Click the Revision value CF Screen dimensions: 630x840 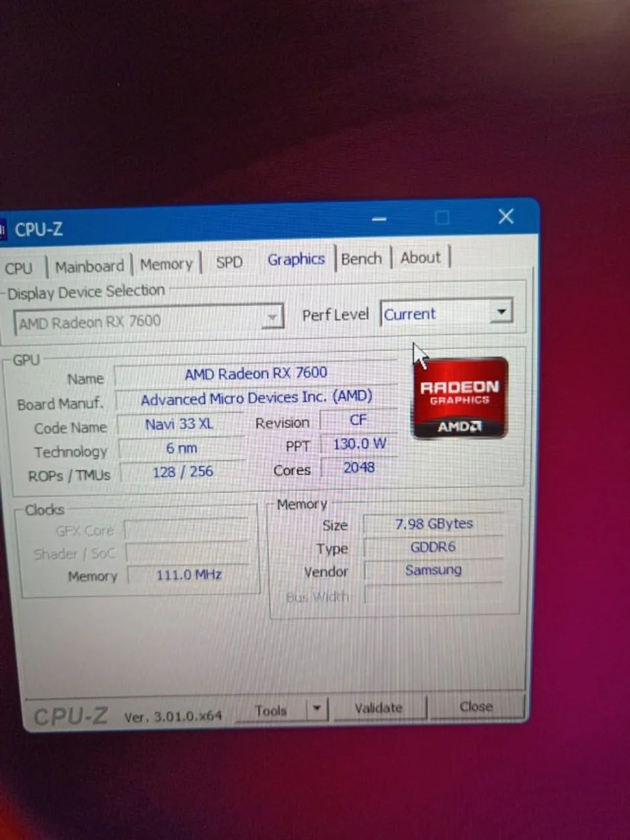pos(358,420)
